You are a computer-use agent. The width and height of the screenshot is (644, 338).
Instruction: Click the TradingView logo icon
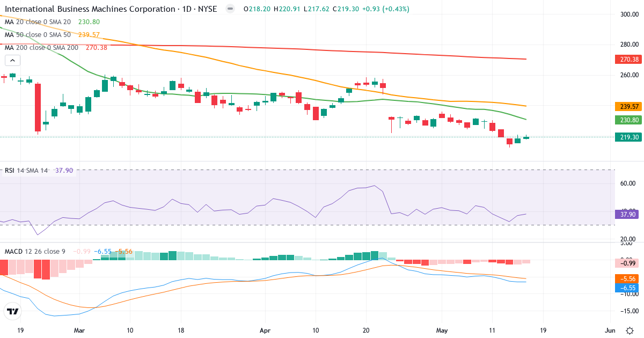[12, 311]
